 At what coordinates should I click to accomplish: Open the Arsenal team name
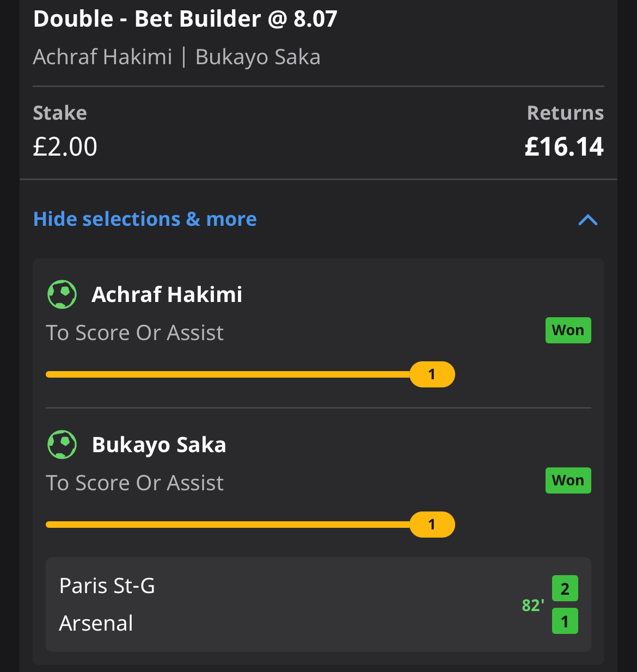pos(96,623)
